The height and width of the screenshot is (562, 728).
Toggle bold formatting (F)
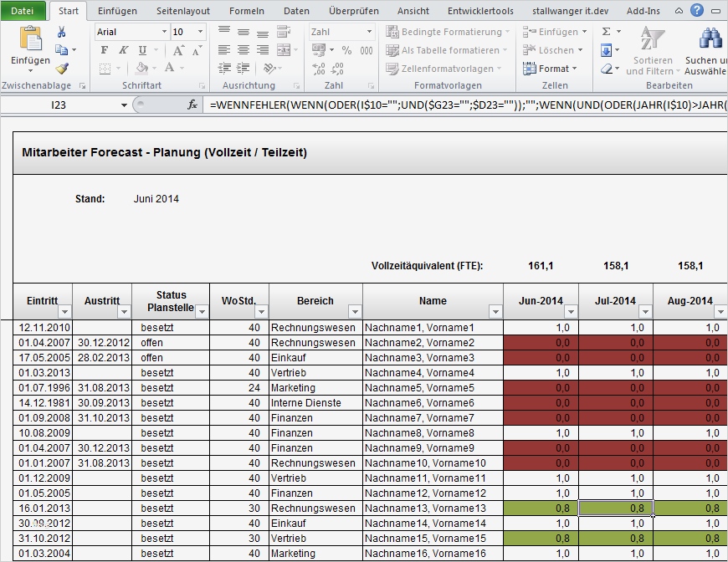click(105, 50)
